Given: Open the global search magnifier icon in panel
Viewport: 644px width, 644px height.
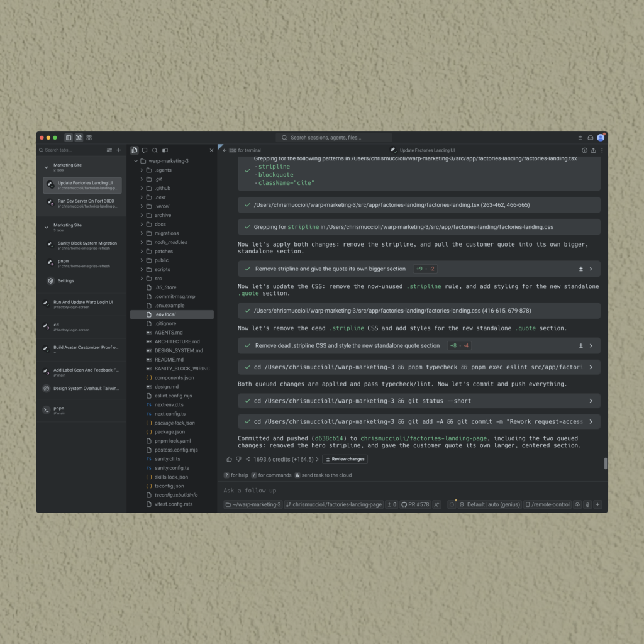Looking at the screenshot, I should (x=155, y=150).
